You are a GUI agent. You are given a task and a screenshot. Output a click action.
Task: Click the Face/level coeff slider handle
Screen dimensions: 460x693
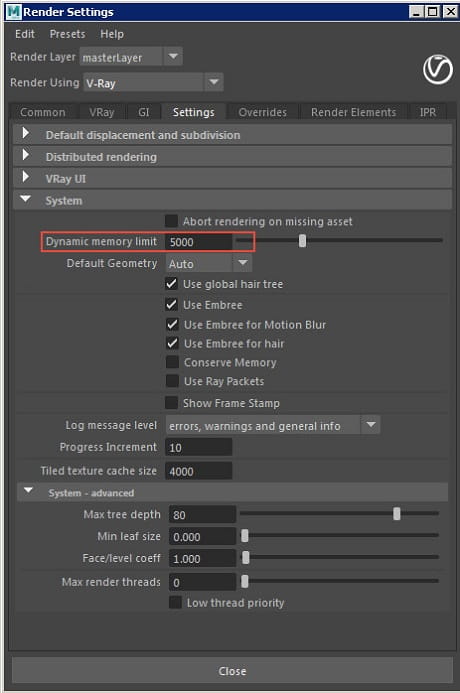[246, 557]
